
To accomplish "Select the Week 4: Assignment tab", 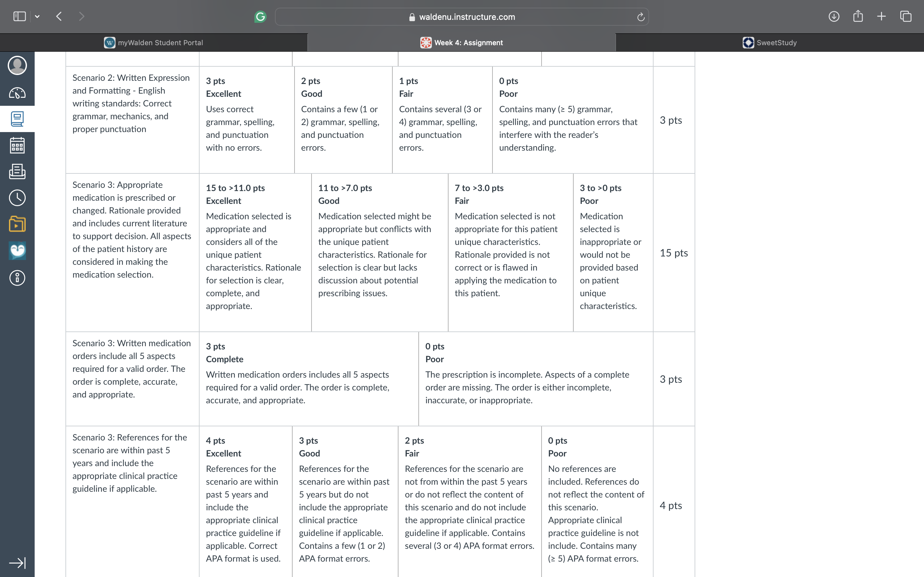I will pos(462,42).
